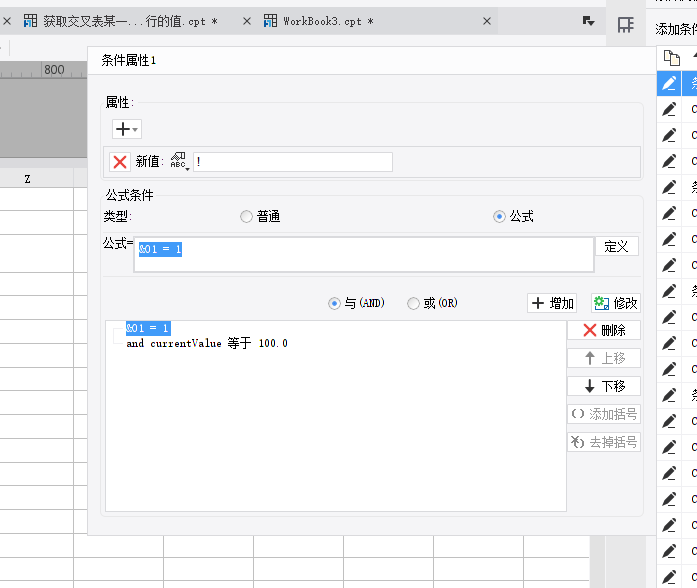Move the condition down with 下移

604,386
